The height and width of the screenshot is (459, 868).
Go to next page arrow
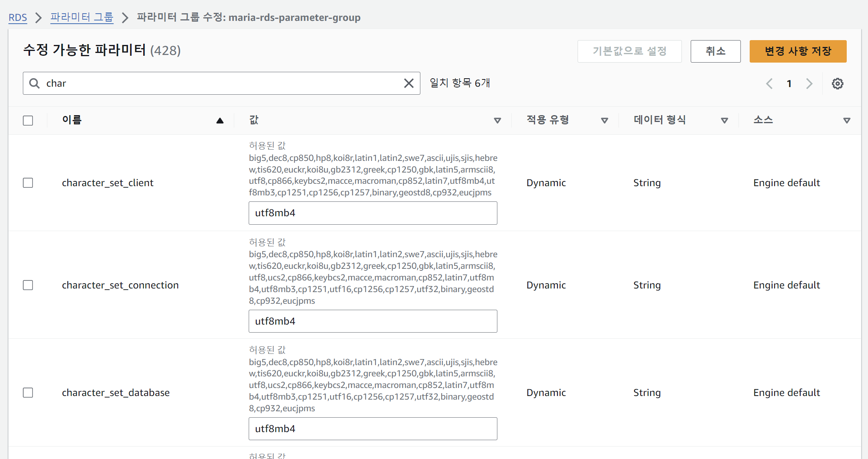(809, 83)
